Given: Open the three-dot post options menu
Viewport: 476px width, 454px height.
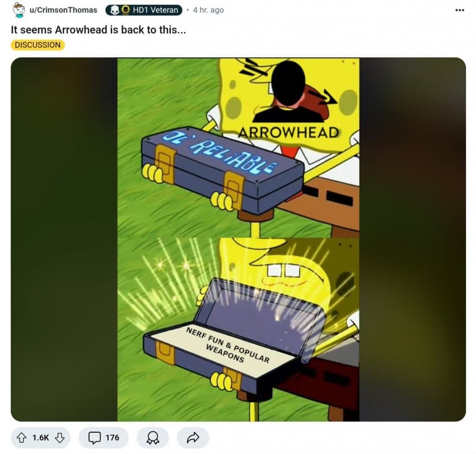Looking at the screenshot, I should tap(460, 10).
